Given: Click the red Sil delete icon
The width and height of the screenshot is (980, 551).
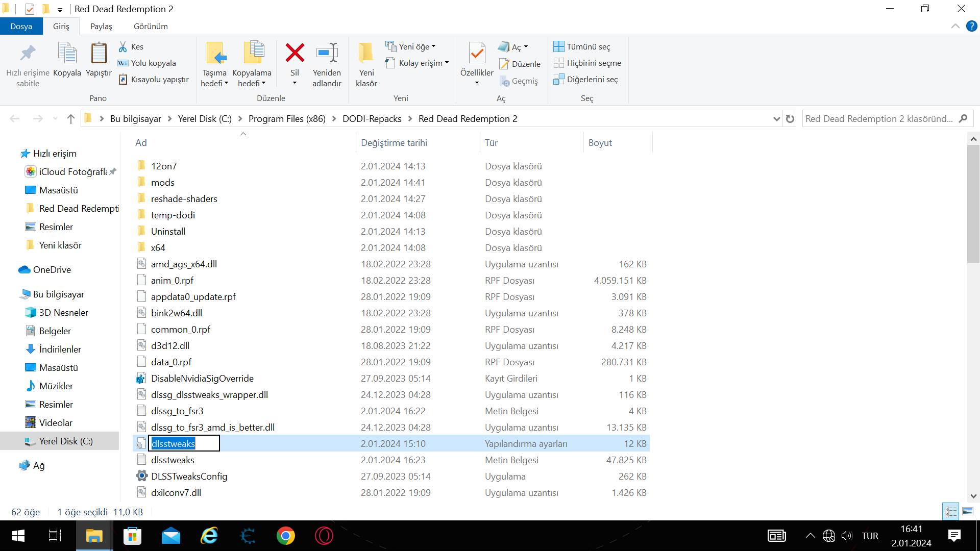Looking at the screenshot, I should 295,53.
